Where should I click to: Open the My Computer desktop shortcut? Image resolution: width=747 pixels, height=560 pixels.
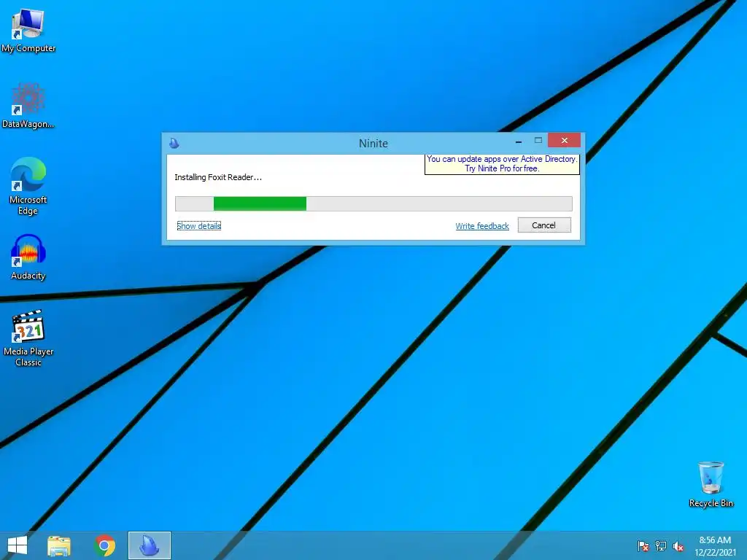point(28,31)
